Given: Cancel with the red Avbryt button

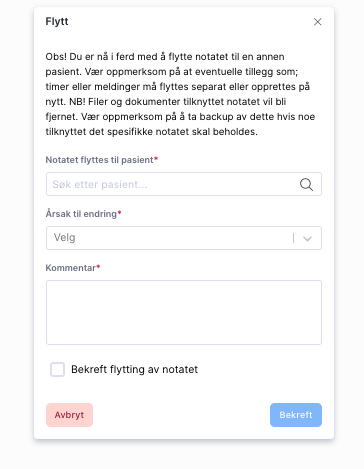Looking at the screenshot, I should [69, 415].
